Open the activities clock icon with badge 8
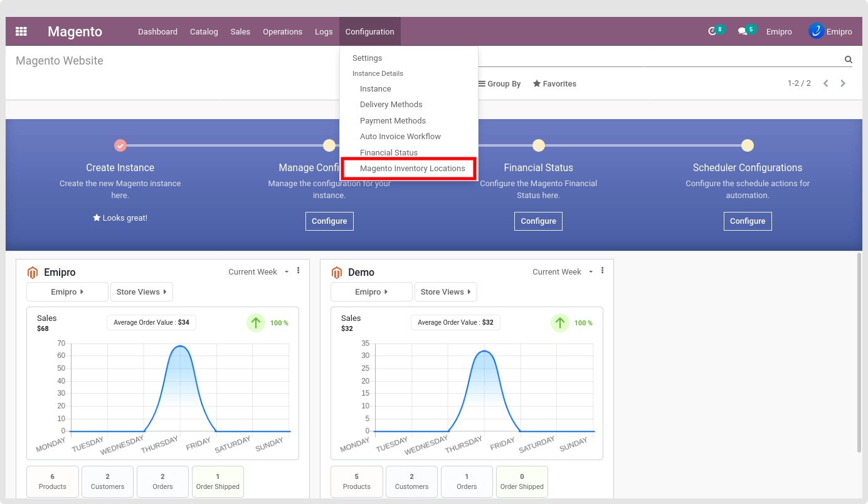Screen dimensions: 868x504 pyautogui.click(x=712, y=31)
